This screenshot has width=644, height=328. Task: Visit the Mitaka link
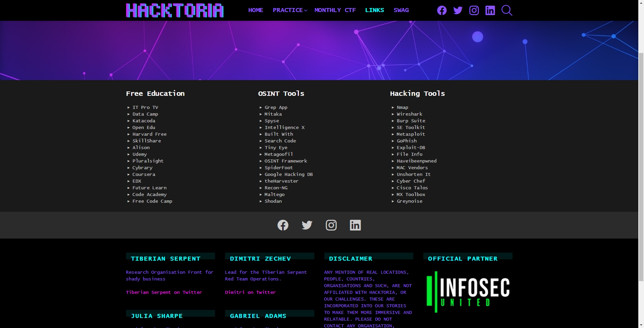click(273, 114)
